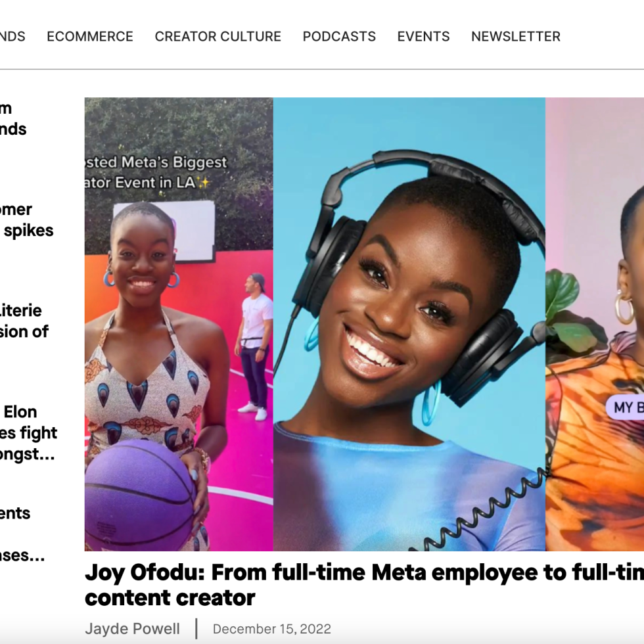This screenshot has height=644, width=644.
Task: Go to the PODCASTS page
Action: pyautogui.click(x=339, y=37)
